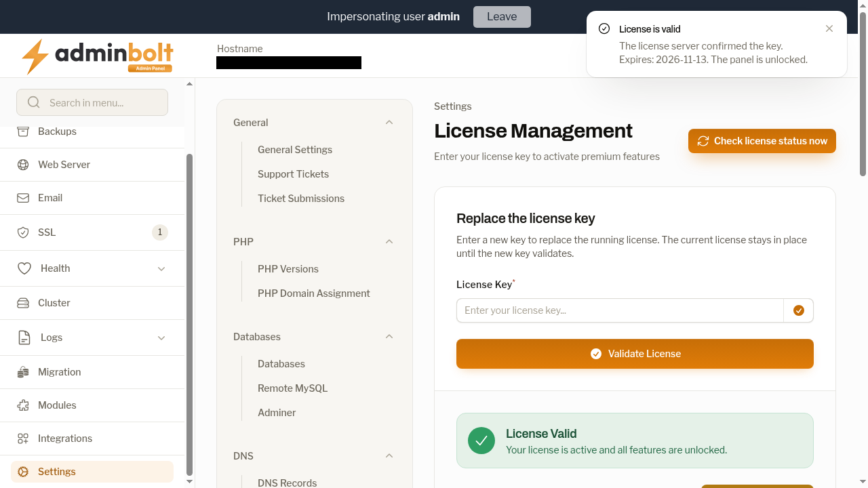Screen dimensions: 868x488
Task: Open Remote MySQL settings
Action: pyautogui.click(x=292, y=388)
